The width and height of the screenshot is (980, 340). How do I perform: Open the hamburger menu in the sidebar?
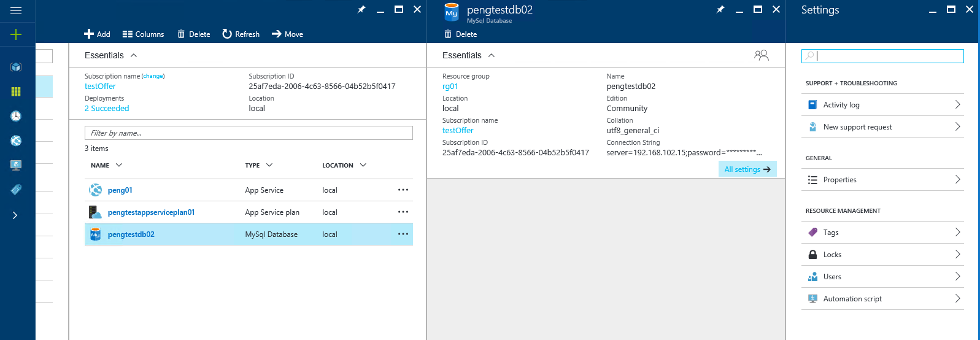coord(16,10)
